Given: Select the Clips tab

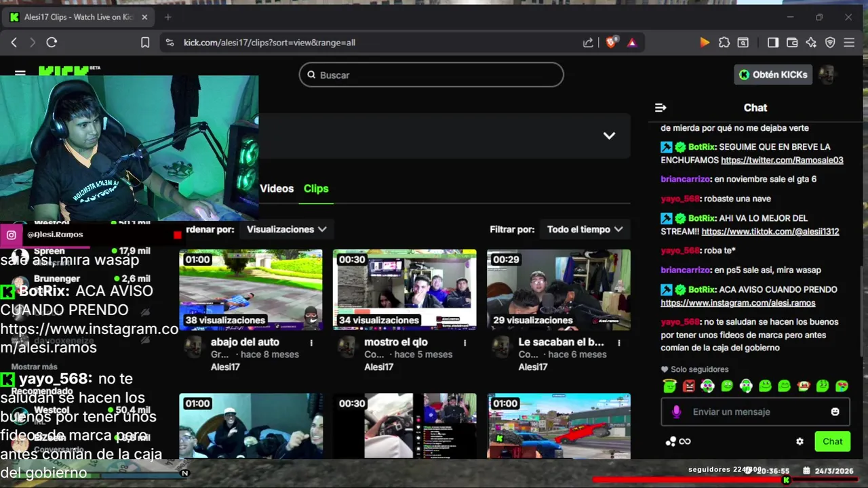Looking at the screenshot, I should point(316,188).
